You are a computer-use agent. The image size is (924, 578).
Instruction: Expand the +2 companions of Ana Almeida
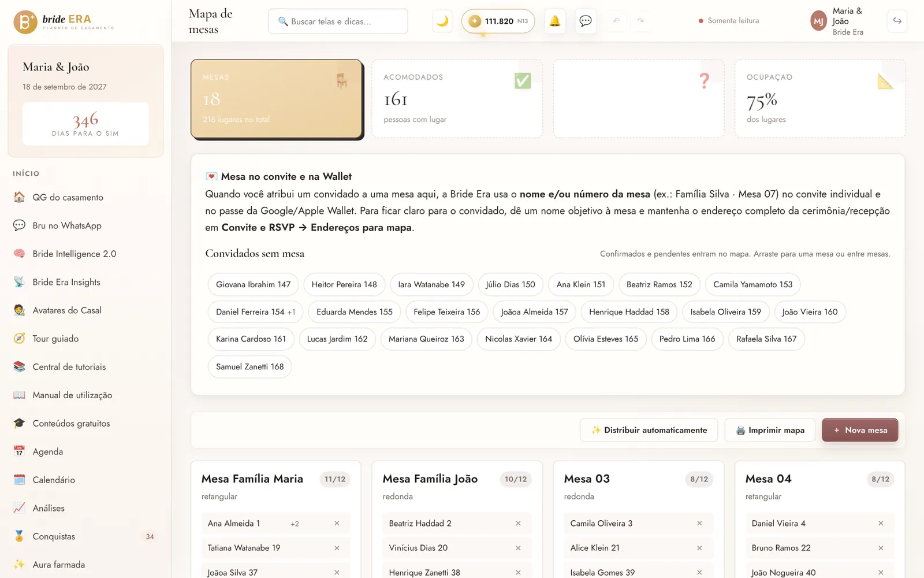(x=295, y=524)
